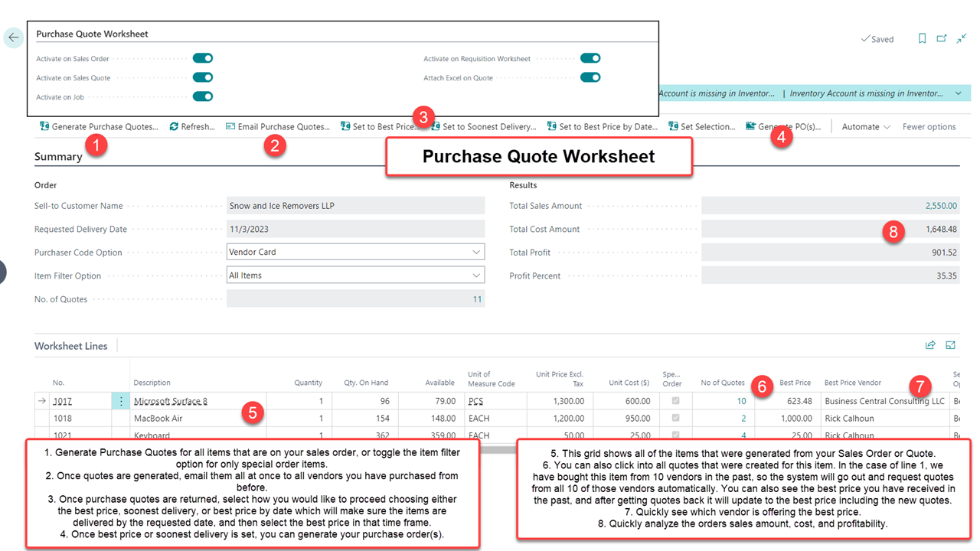The width and height of the screenshot is (980, 551).
Task: Toggle Attach Excel on Quote switch
Action: click(590, 77)
